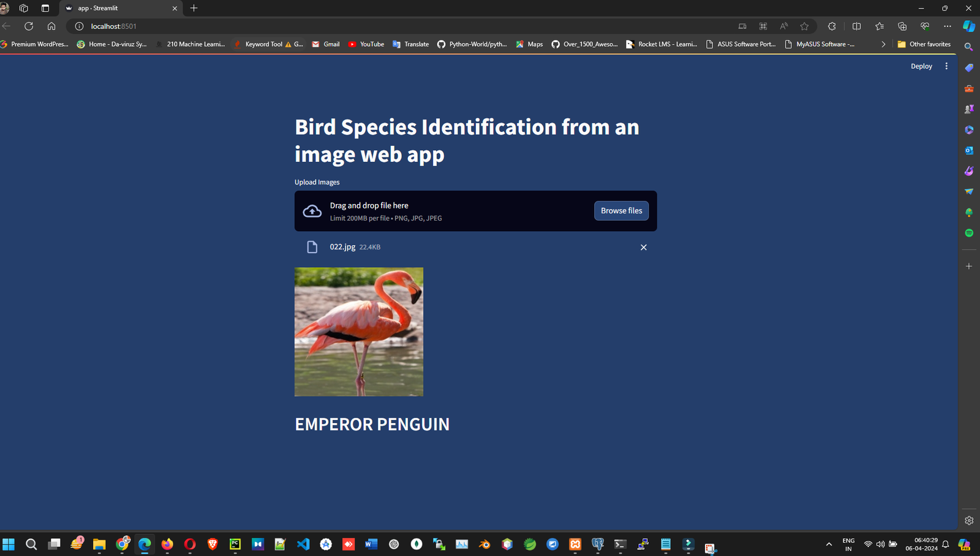Go to the browser home page

pyautogui.click(x=51, y=26)
